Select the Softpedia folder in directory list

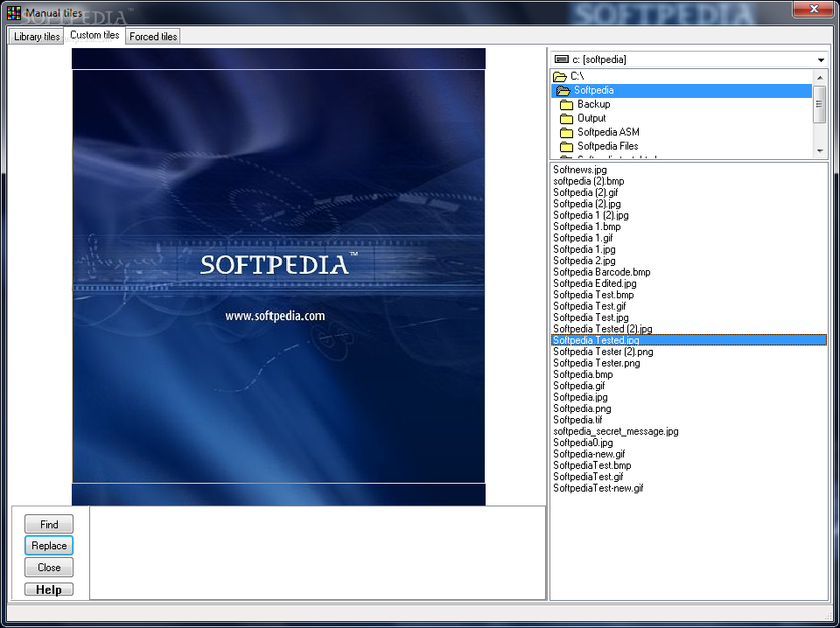pos(682,90)
